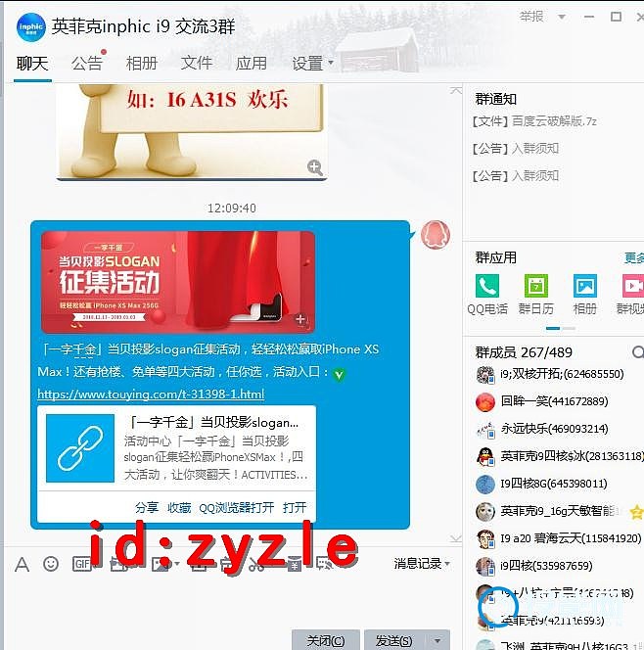Click the plus zoom icon on red banner
Image resolution: width=644 pixels, height=650 pixels.
[x=300, y=319]
